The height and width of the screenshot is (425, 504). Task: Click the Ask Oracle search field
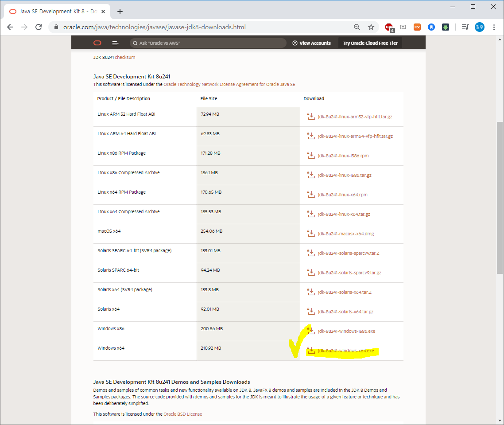point(208,43)
